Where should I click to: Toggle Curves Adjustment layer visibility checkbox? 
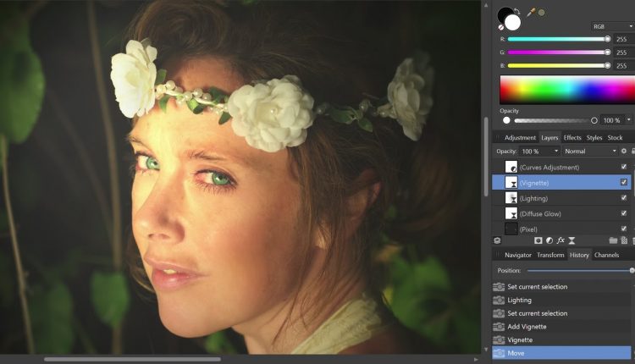[624, 167]
